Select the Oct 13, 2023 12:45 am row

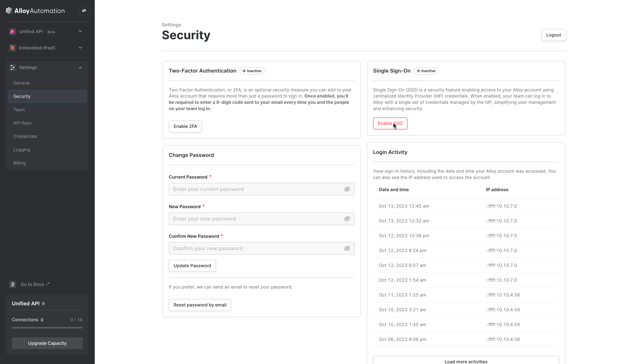466,206
